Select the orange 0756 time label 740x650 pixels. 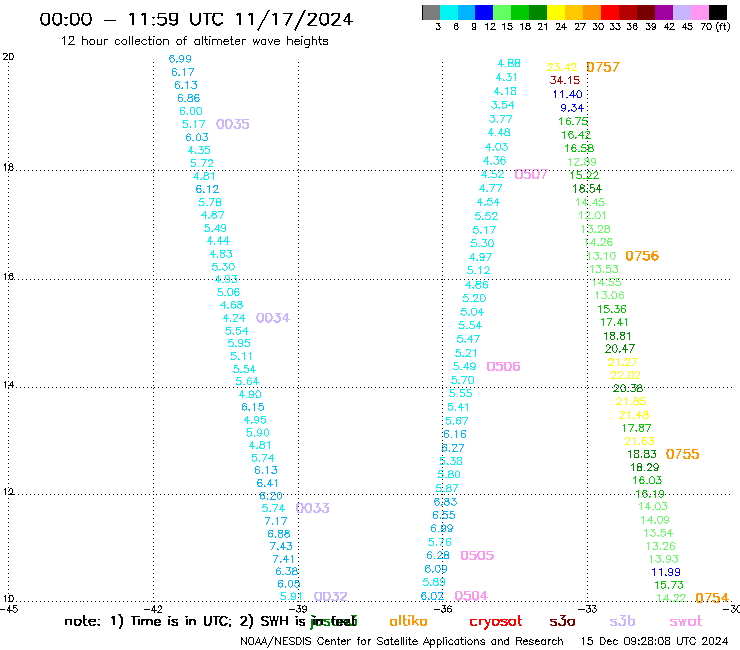642,256
